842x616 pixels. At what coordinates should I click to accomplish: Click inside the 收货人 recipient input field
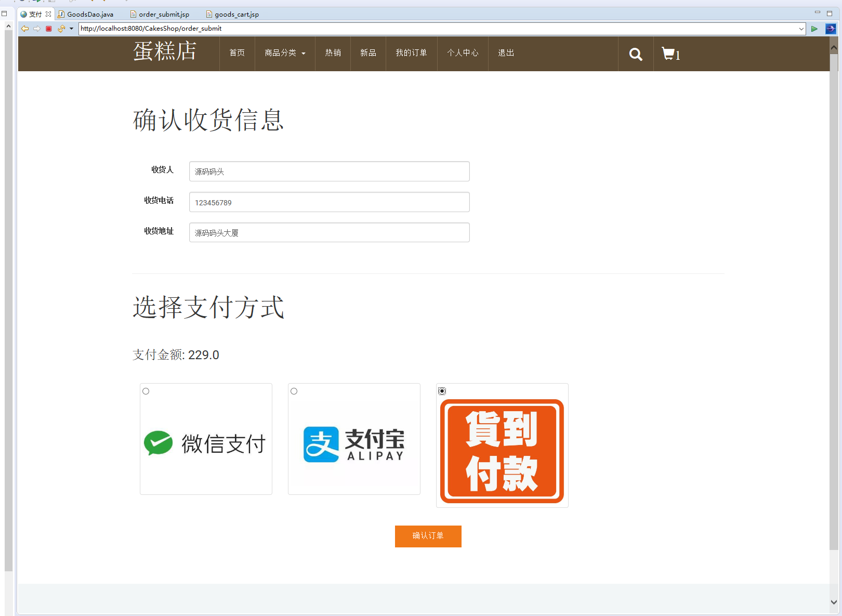click(329, 171)
